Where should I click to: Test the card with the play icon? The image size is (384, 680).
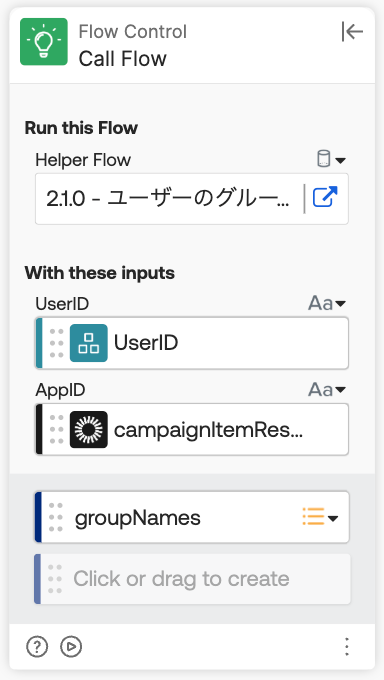[x=71, y=647]
